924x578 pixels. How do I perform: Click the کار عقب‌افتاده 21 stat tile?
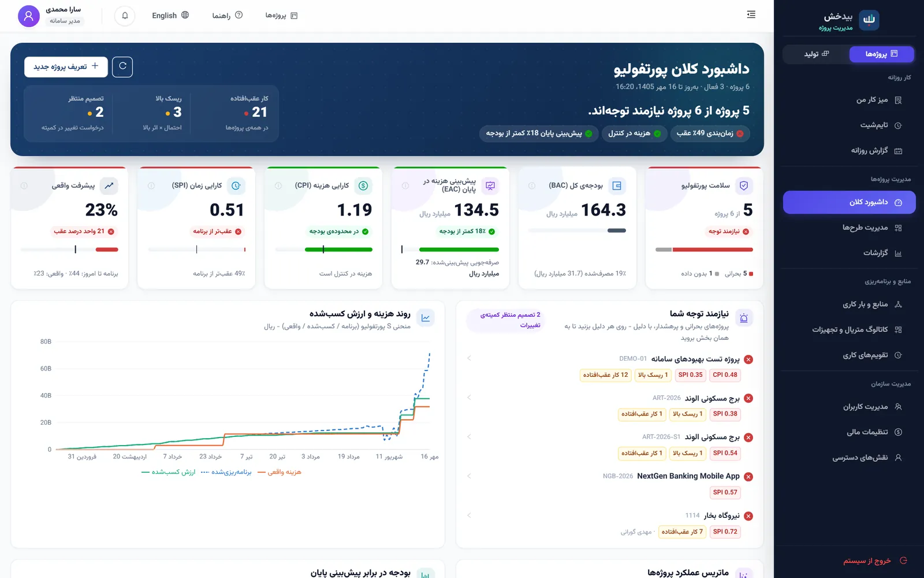(236, 113)
